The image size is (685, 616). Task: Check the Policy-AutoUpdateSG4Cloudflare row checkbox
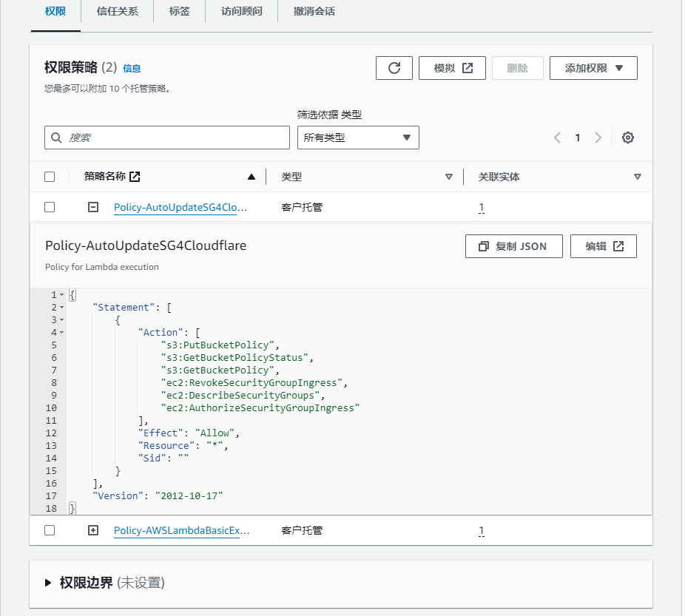click(50, 208)
